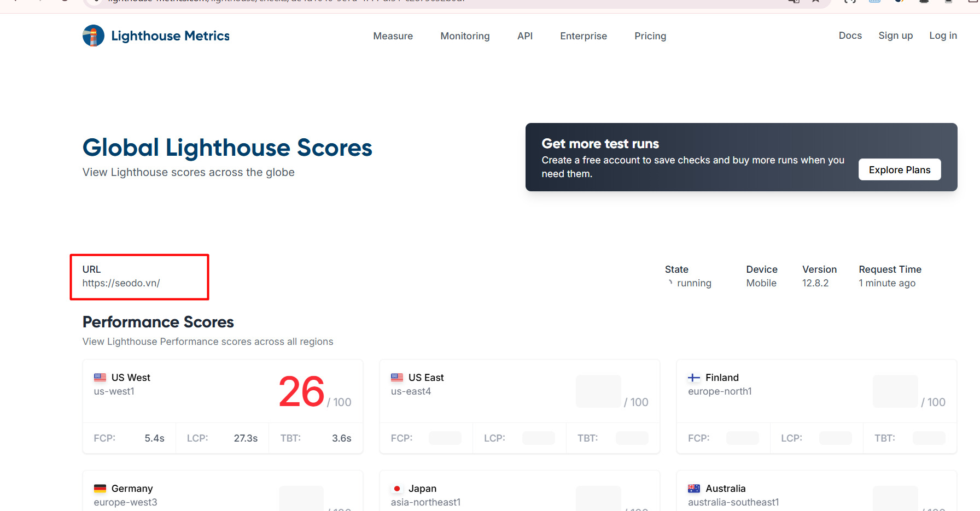Click the Lighthouse Metrics brand name
Image resolution: width=980 pixels, height=511 pixels.
tap(171, 36)
